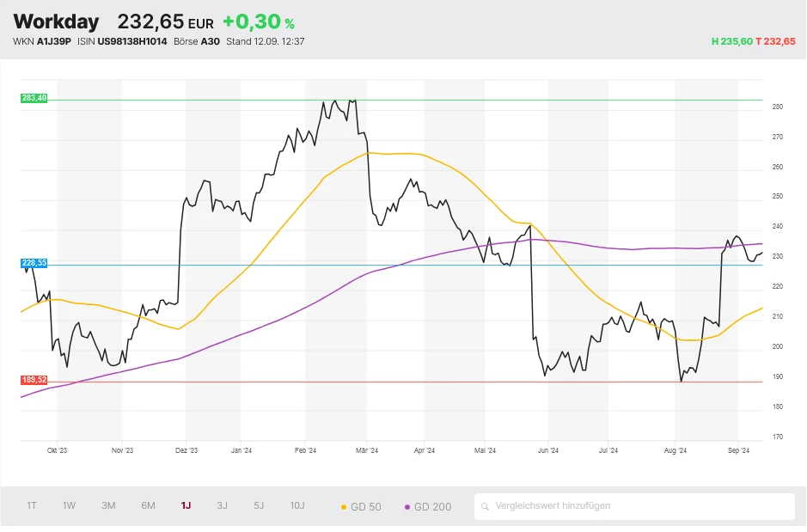Select the 1T time range
The image size is (807, 532).
coord(32,505)
